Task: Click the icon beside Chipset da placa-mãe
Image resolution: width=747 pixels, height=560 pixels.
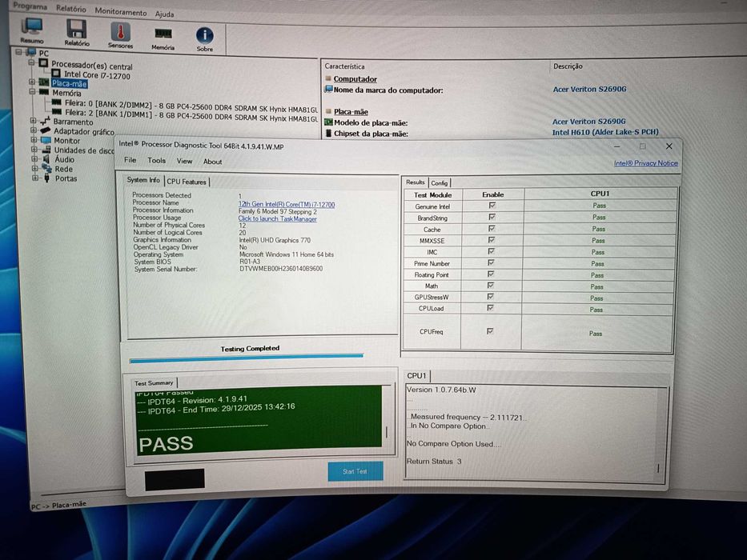Action: [x=328, y=133]
